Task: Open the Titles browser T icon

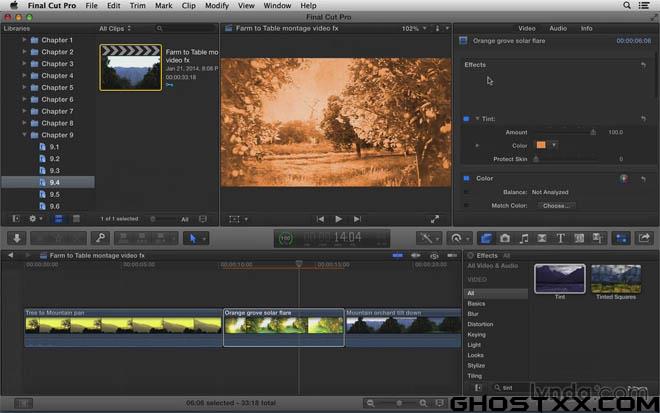Action: pyautogui.click(x=560, y=238)
